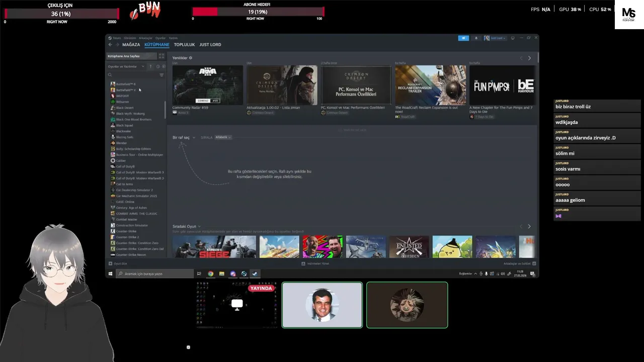Open Chrome from the Windows taskbar
Image resolution: width=644 pixels, height=362 pixels.
(x=210, y=274)
